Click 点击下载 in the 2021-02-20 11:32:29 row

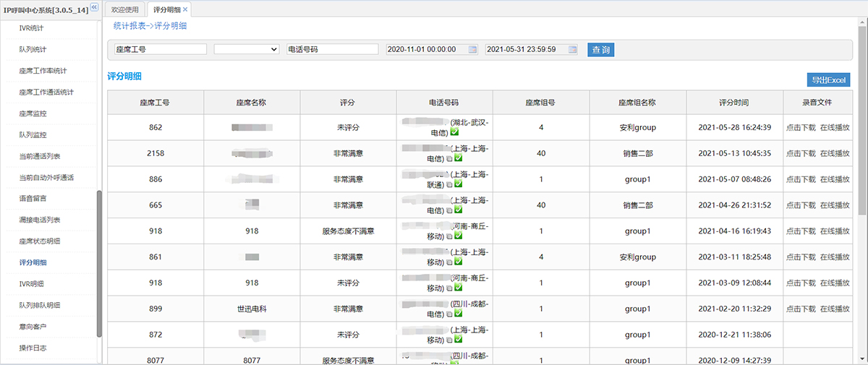point(801,309)
